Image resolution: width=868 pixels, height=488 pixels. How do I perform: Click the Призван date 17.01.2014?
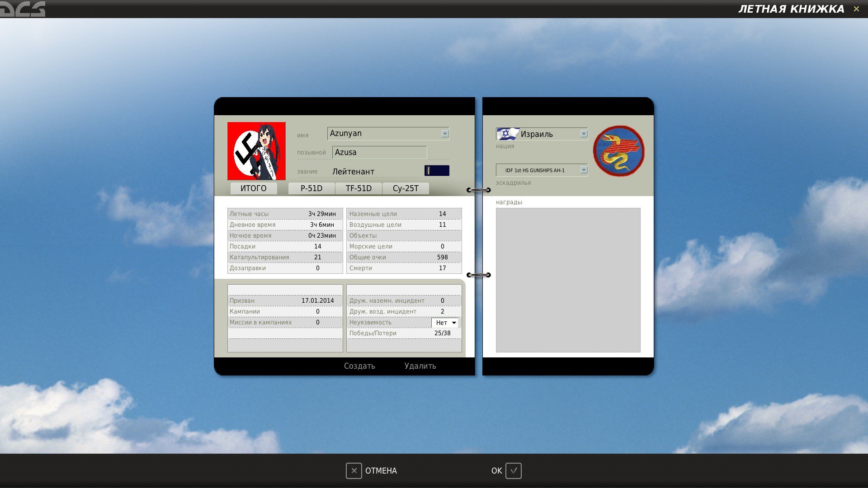pyautogui.click(x=317, y=300)
